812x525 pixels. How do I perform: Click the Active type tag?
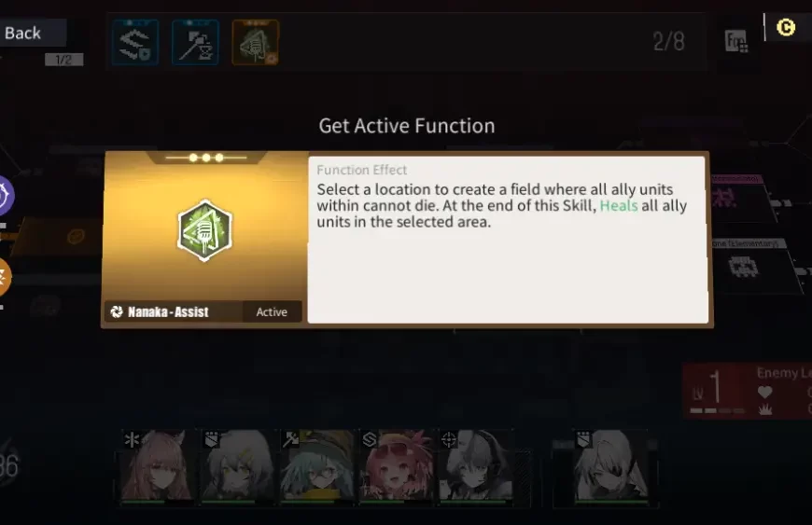pos(272,311)
